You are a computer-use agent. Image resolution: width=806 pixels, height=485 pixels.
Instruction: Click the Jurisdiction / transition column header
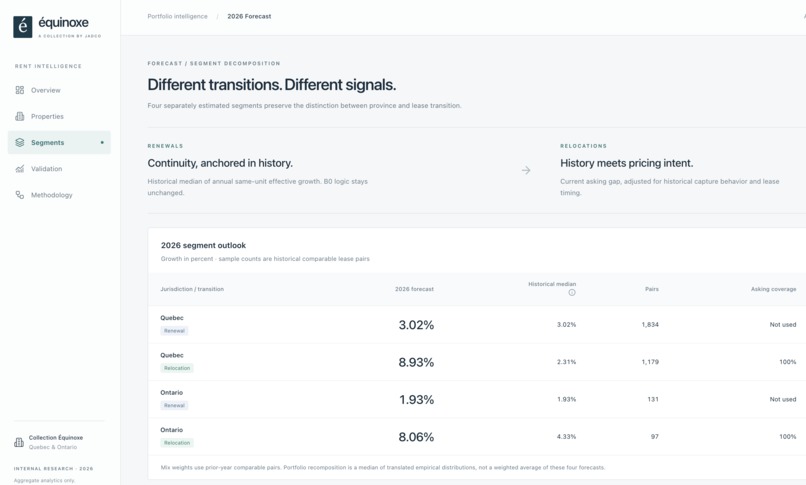click(x=192, y=289)
